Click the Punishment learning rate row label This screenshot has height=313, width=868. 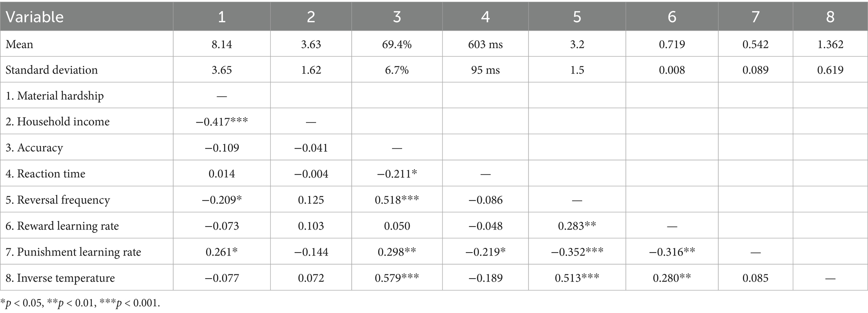(x=73, y=252)
